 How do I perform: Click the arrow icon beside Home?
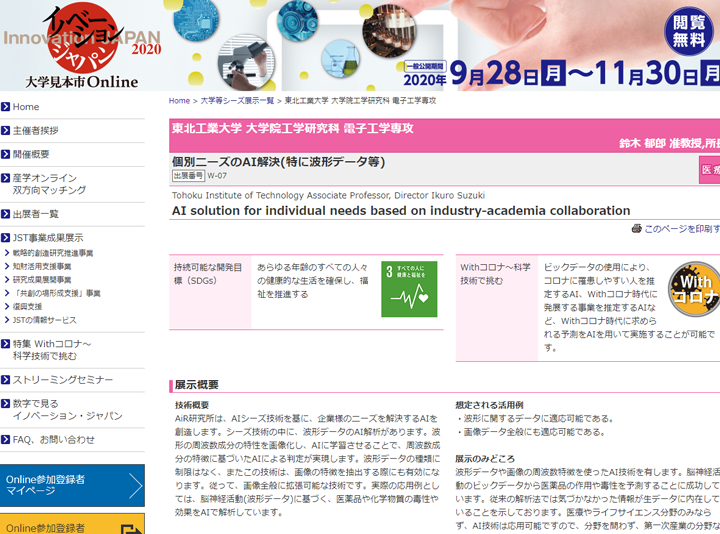click(6, 107)
